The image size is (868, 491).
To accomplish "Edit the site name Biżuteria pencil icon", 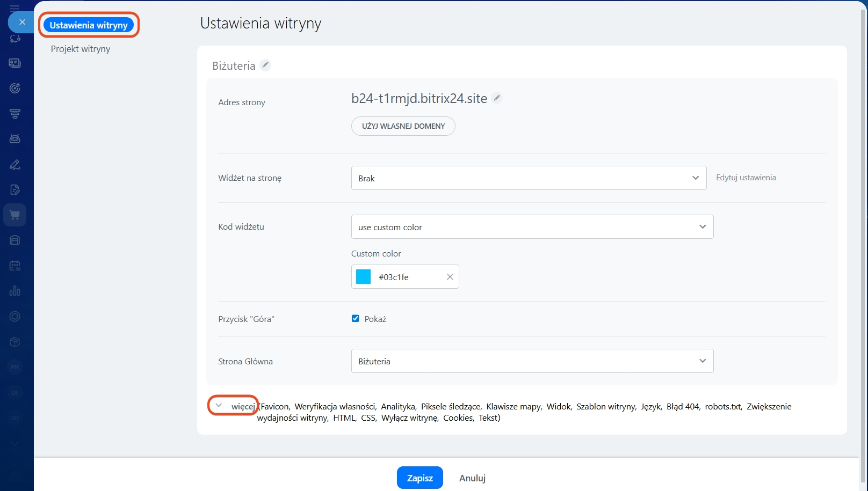I will click(x=265, y=65).
